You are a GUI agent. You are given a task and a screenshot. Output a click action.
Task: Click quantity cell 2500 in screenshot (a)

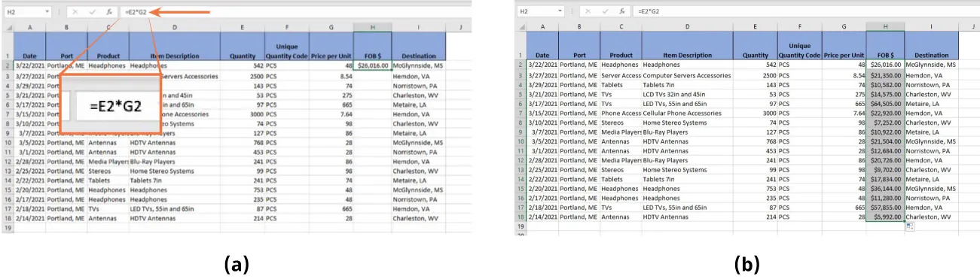tap(242, 76)
